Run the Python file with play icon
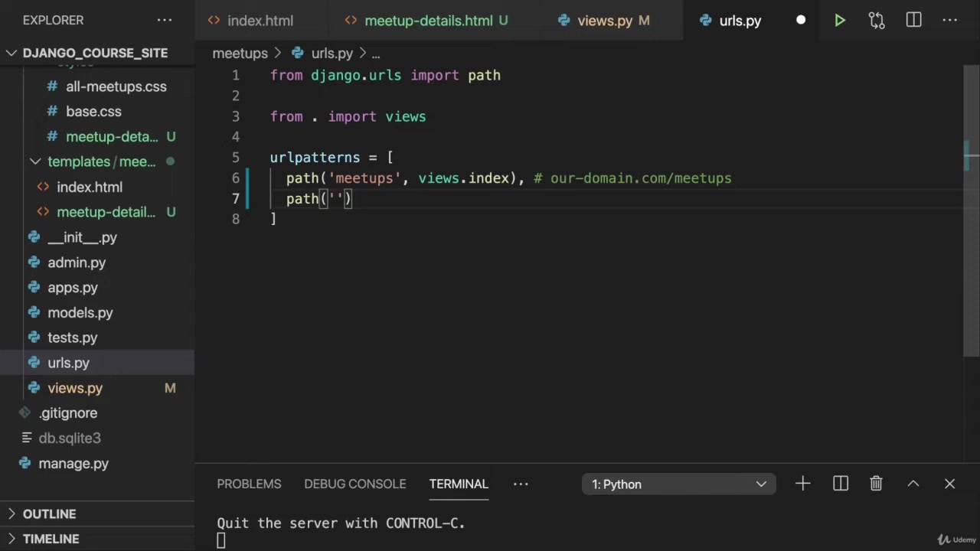Viewport: 980px width, 551px height. pos(839,21)
